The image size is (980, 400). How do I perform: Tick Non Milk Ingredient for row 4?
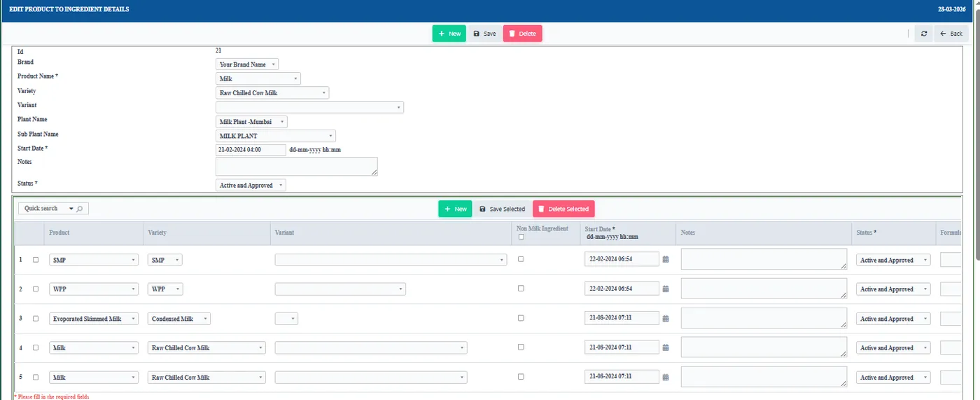pos(521,347)
